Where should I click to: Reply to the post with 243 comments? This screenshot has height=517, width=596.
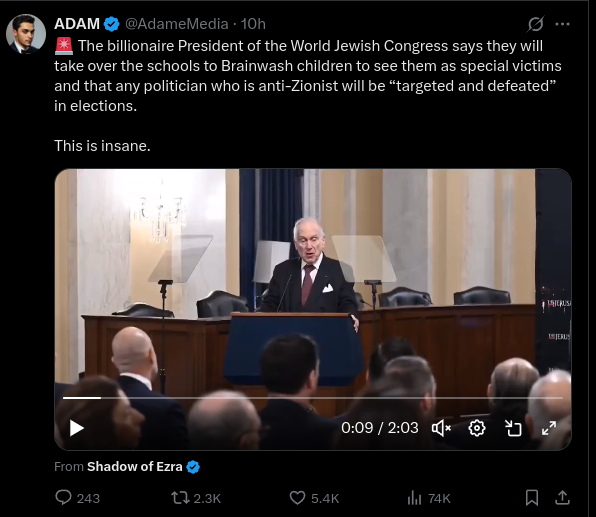tap(78, 498)
